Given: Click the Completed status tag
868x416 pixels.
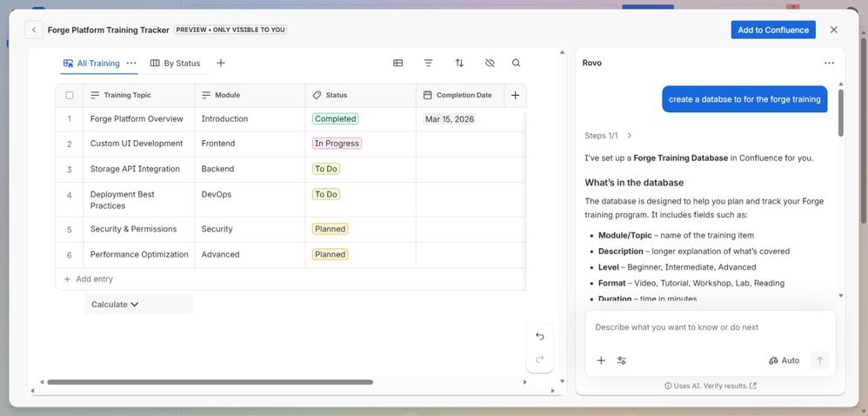Looking at the screenshot, I should click(335, 118).
